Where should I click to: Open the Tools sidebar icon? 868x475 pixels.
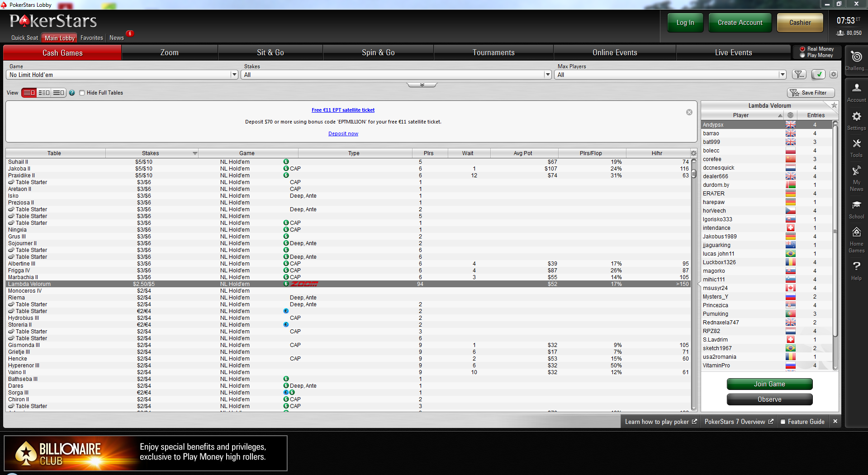856,148
